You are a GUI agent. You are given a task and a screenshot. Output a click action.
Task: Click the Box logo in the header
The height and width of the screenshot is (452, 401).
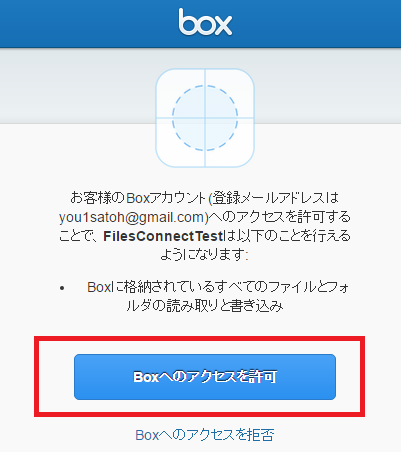[205, 22]
